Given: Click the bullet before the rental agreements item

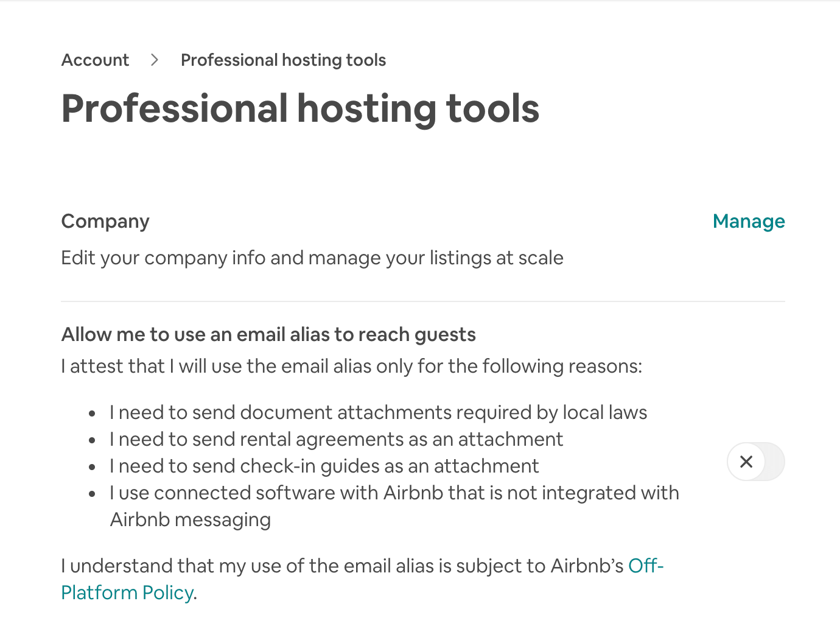Looking at the screenshot, I should click(x=92, y=440).
